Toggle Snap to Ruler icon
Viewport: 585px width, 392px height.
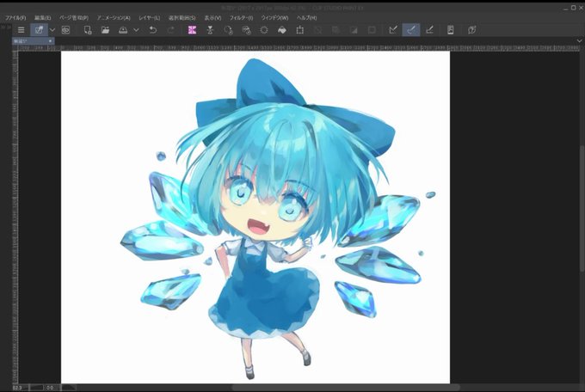[x=393, y=30]
